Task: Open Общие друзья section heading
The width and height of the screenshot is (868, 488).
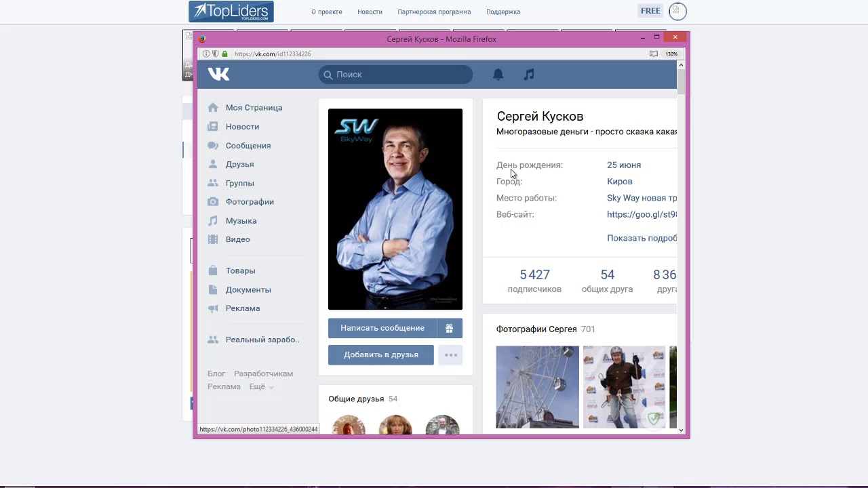Action: [356, 399]
